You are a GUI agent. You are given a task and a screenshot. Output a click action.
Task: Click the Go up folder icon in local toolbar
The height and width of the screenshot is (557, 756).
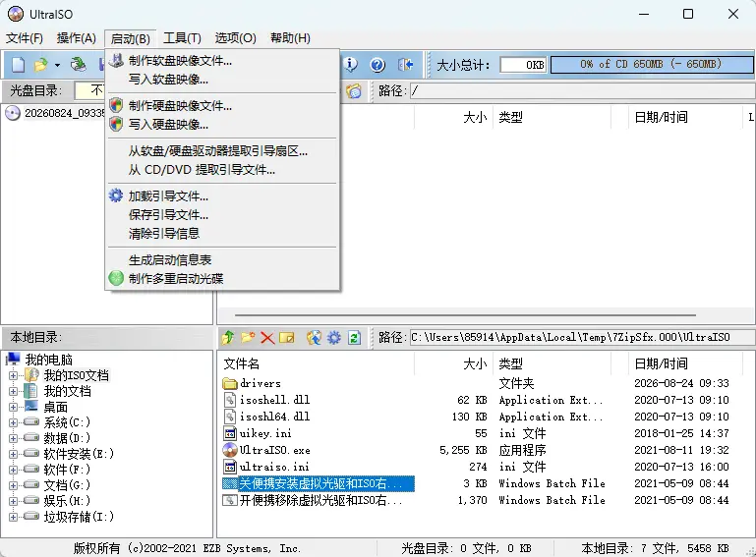point(227,337)
